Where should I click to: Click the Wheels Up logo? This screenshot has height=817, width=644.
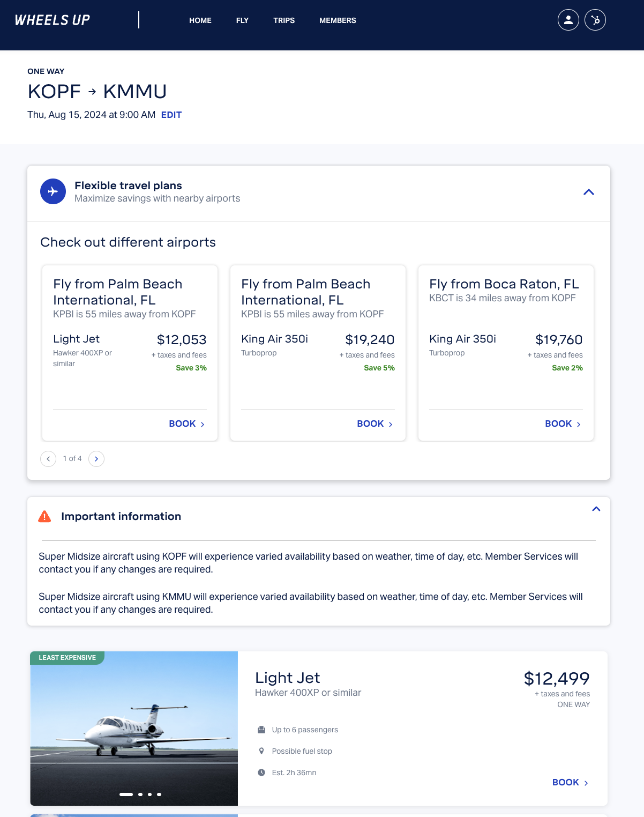[52, 20]
